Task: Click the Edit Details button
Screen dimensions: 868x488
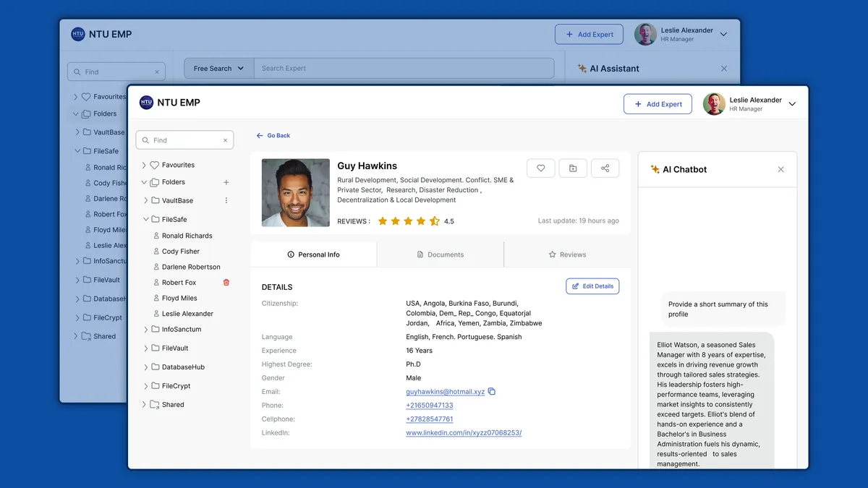Action: 592,286
